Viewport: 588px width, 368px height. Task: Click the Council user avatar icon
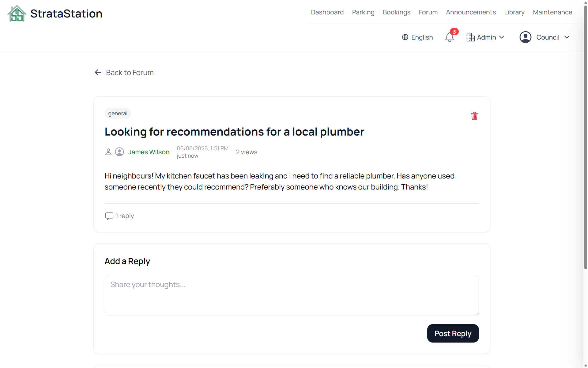point(525,37)
